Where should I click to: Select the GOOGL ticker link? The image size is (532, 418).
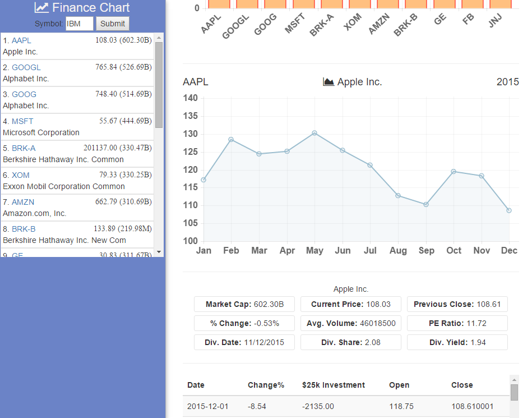point(26,67)
